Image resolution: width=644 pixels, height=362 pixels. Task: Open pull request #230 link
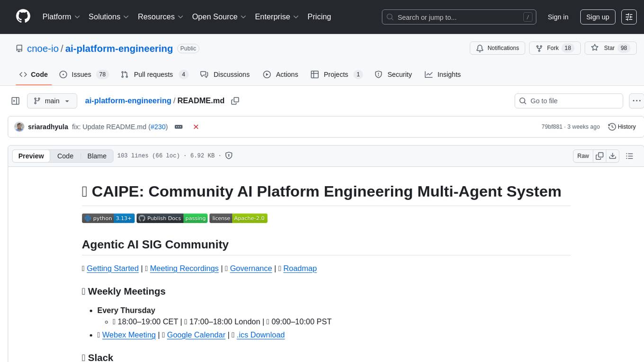[x=159, y=127]
